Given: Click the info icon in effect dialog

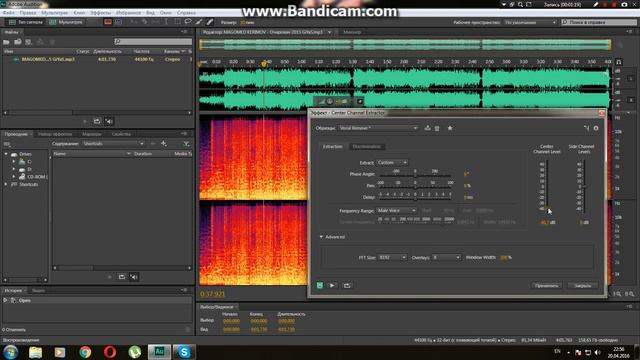Looking at the screenshot, I should coord(596,128).
